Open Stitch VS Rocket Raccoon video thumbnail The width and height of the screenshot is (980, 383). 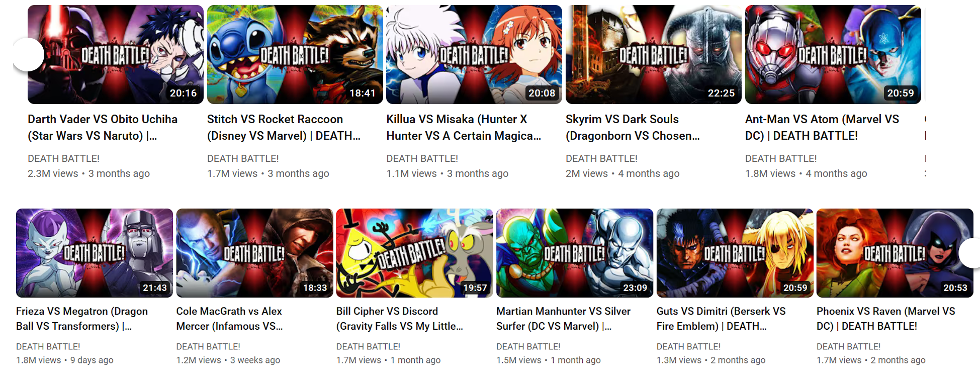point(295,54)
